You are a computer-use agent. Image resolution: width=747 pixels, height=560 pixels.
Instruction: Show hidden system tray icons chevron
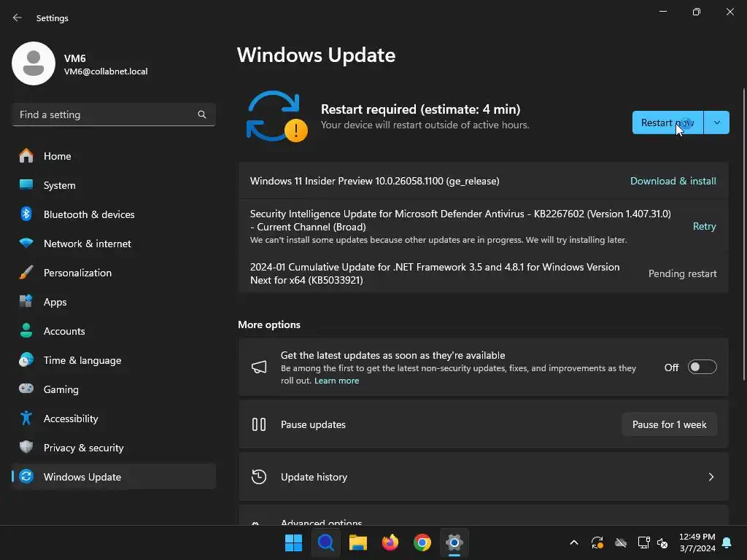click(574, 542)
